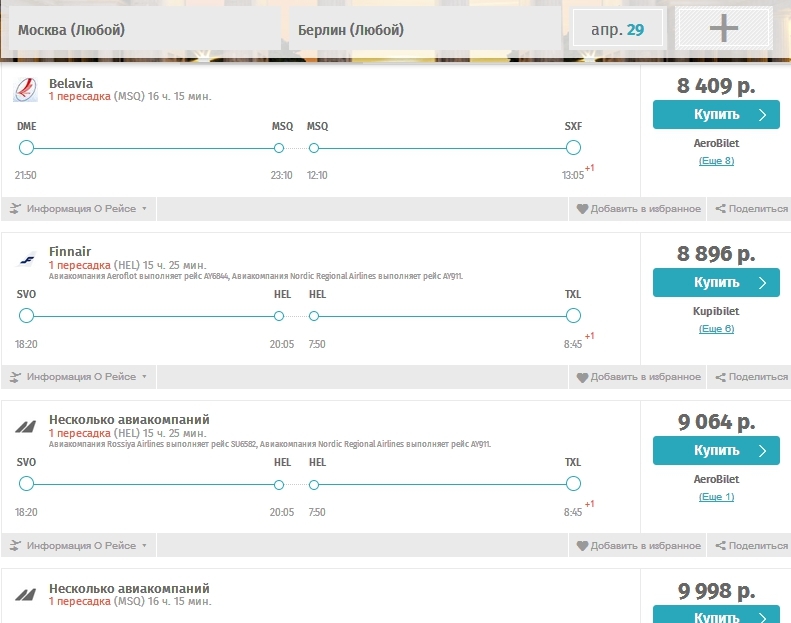
Task: Click the multiple-airlines logo beside the 9 998 р. offer
Action: tap(25, 595)
